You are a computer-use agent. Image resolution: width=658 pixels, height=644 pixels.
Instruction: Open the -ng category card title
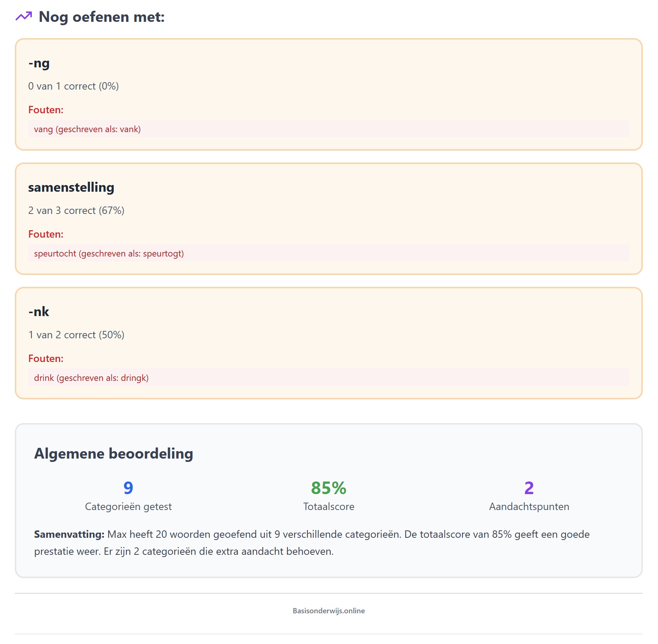point(39,63)
